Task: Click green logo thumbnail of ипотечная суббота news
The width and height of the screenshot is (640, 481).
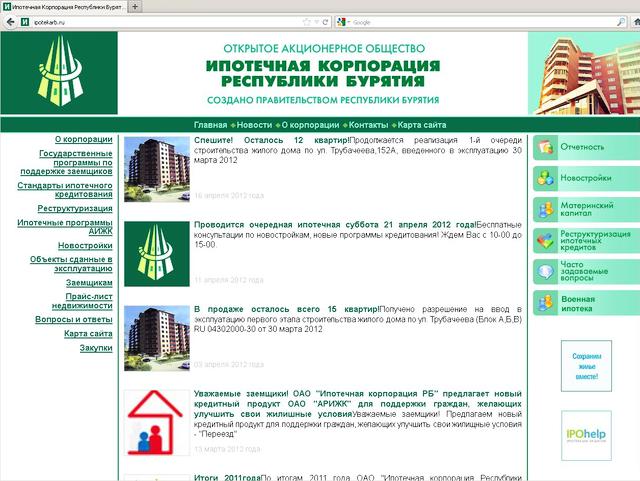Action: (x=157, y=254)
